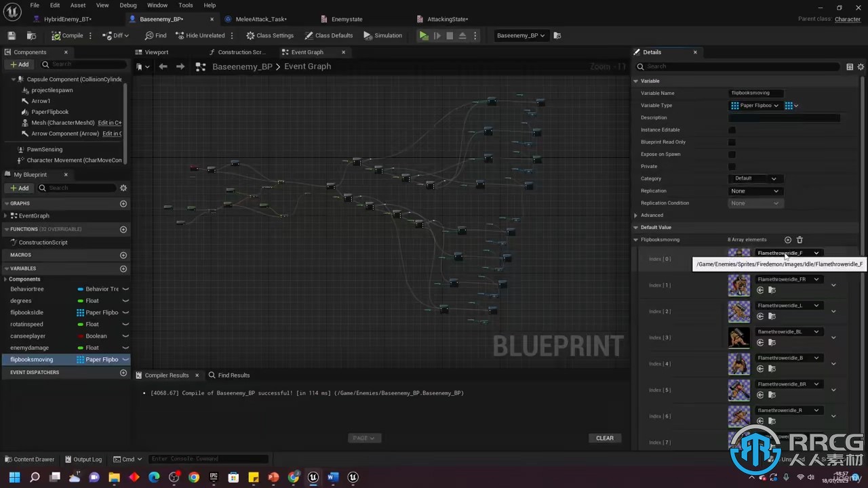Toggle Instance Editable checkbox
This screenshot has width=868, height=488.
point(732,130)
